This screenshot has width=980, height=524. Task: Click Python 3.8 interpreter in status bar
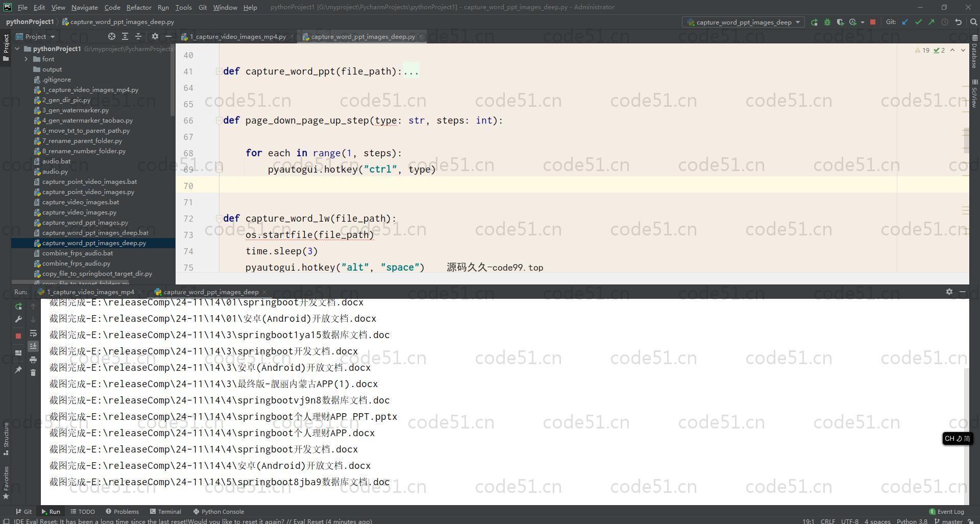click(912, 521)
